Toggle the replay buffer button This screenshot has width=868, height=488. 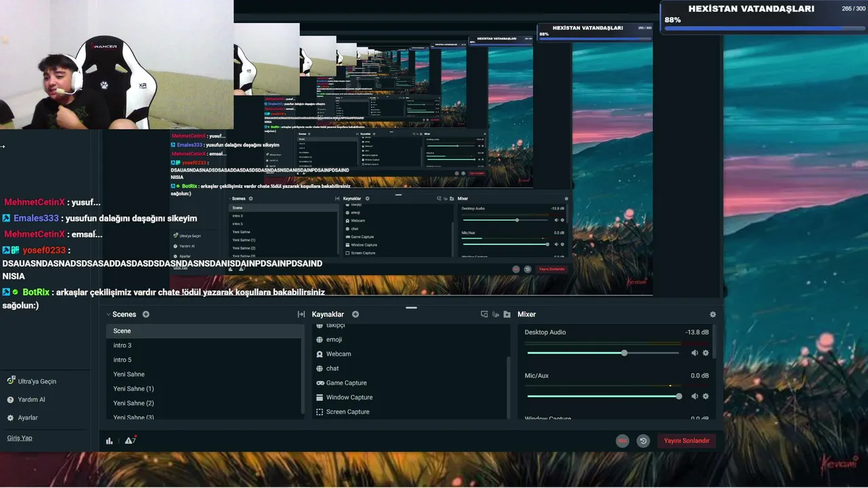click(644, 441)
